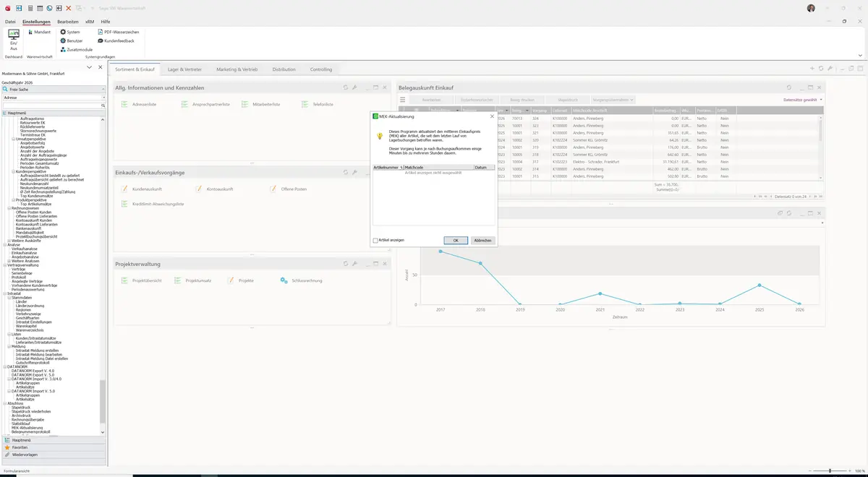
Task: Open the Wiedervorlagen navigation section
Action: tap(54, 455)
